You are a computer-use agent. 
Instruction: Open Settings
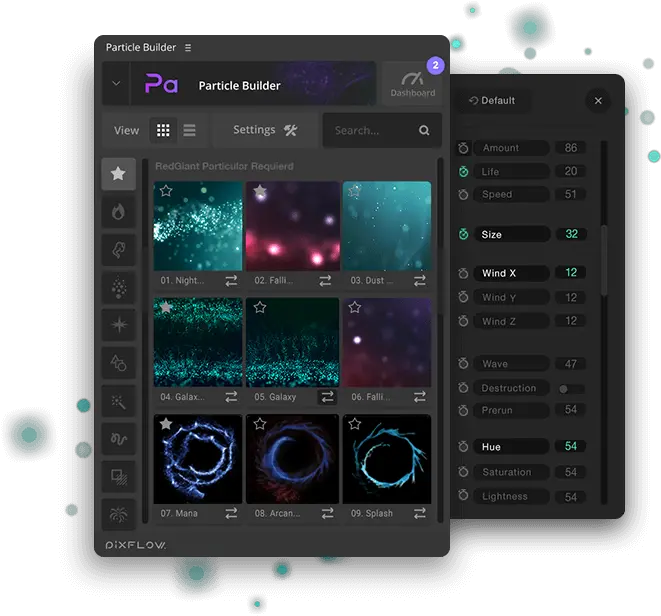pyautogui.click(x=265, y=130)
